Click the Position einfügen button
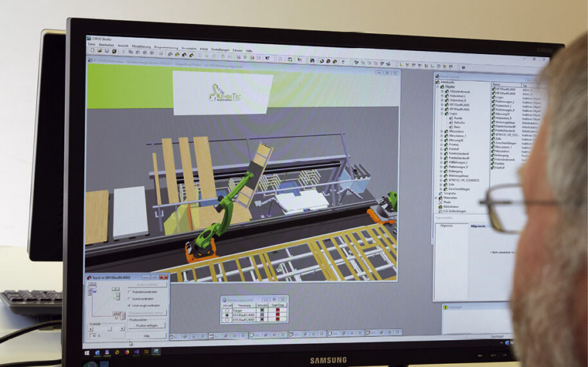Viewport: 588px width, 367px height. click(146, 326)
